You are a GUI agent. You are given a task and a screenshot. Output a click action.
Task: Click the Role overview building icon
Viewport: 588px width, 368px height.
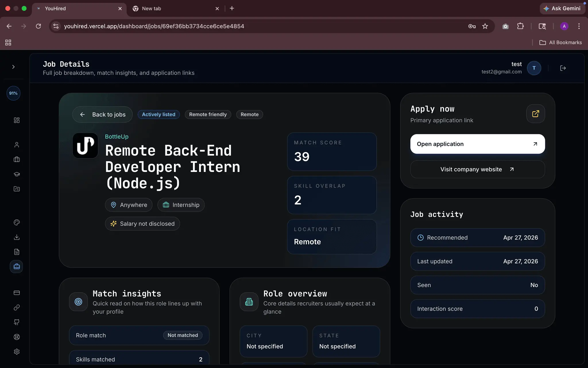coord(249,302)
